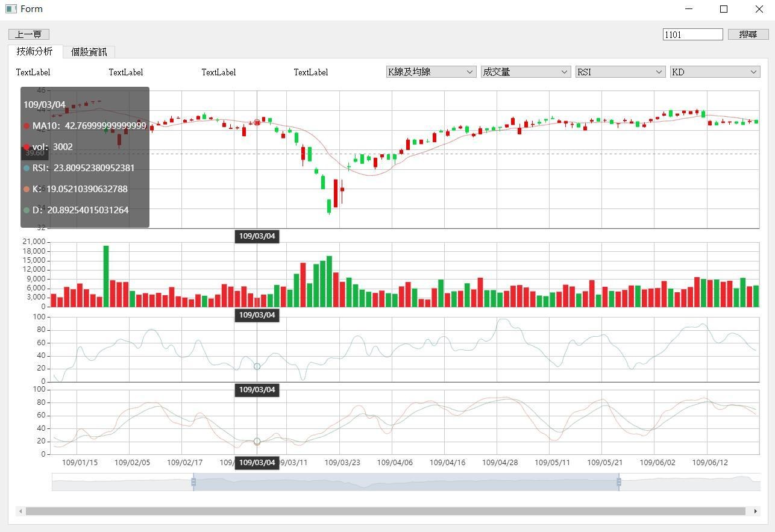Maximize the Form window

click(724, 9)
